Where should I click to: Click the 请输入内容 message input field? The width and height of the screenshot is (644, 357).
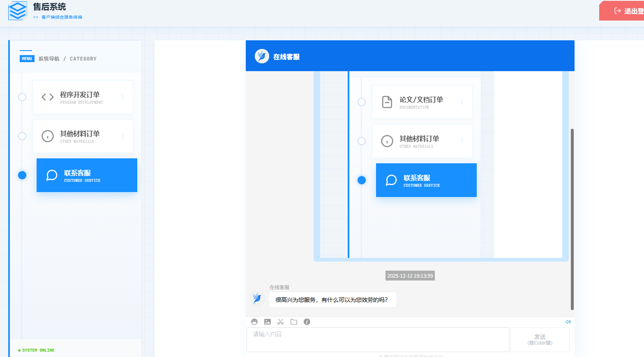[x=378, y=339]
